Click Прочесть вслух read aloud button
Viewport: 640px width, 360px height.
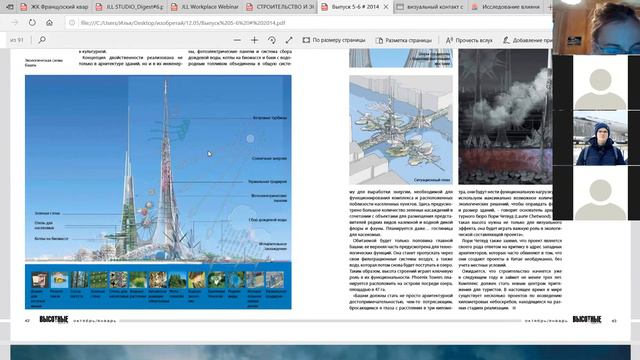click(x=469, y=40)
